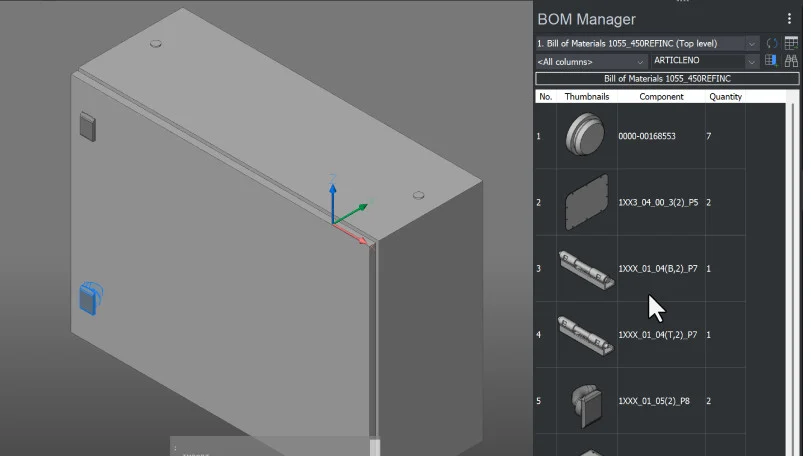Click row number 5 in BOM table
Viewport: 811px width, 456px height.
(538, 401)
